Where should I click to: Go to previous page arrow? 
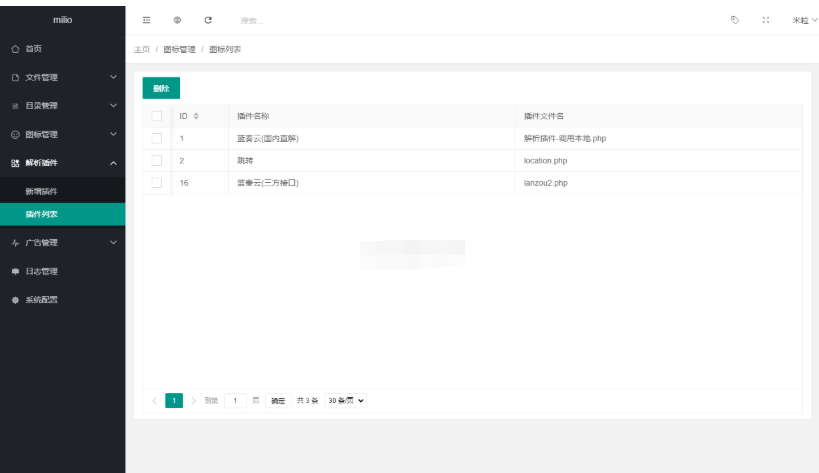(x=155, y=400)
